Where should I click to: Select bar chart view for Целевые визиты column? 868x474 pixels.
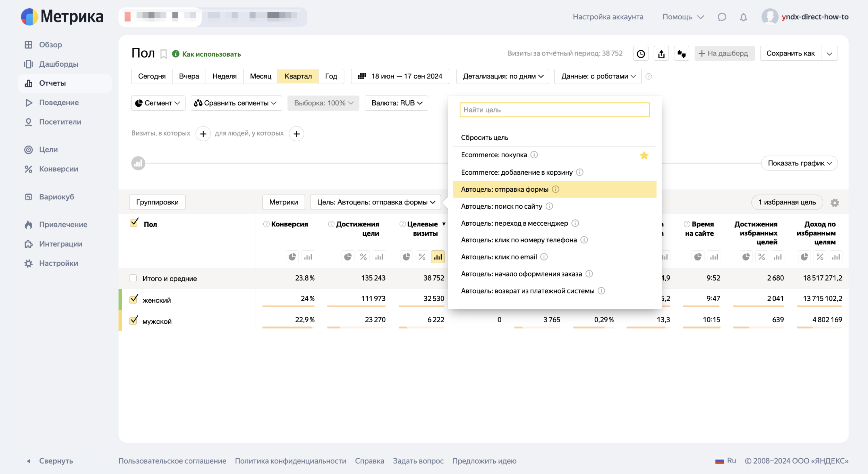pos(438,257)
